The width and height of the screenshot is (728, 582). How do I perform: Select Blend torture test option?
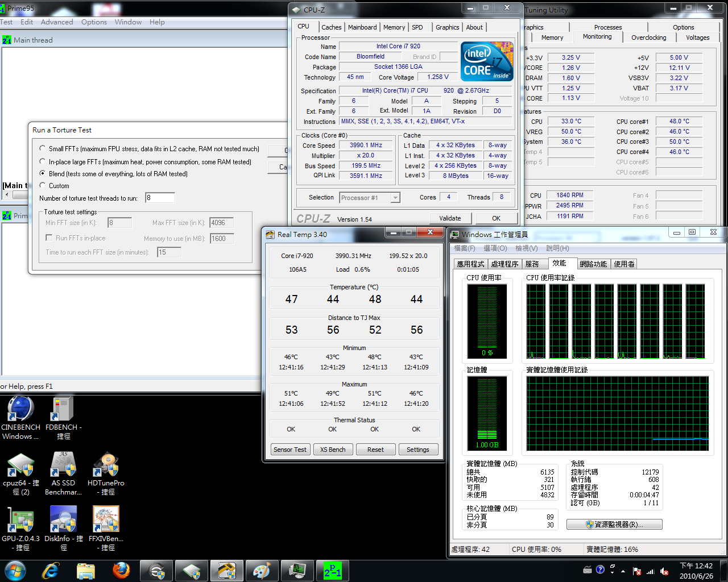pos(43,173)
